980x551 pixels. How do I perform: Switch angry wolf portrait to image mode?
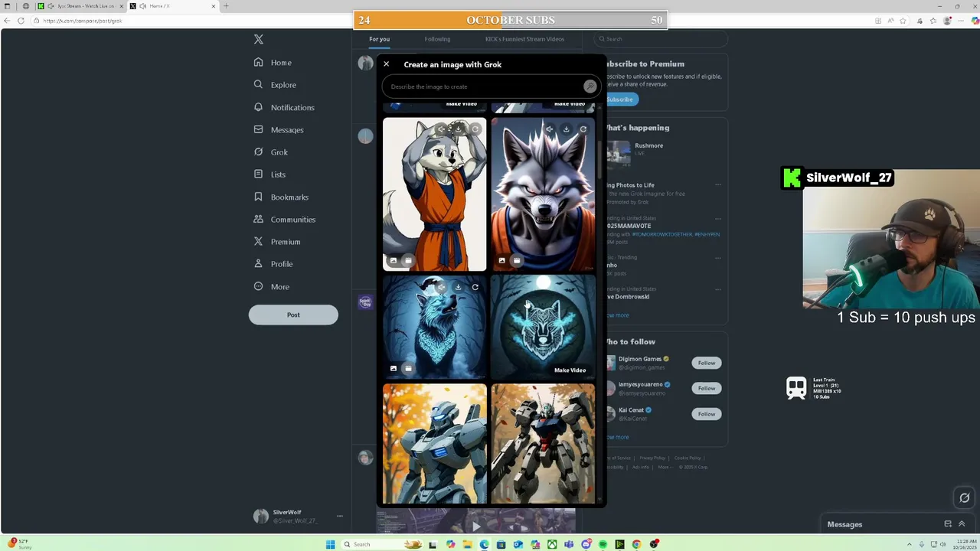501,260
